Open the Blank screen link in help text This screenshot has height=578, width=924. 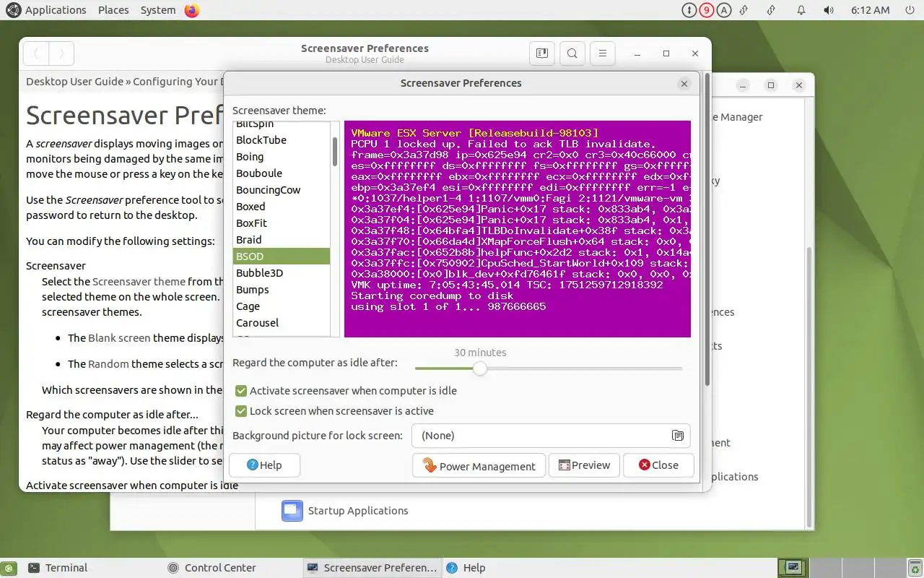(119, 337)
